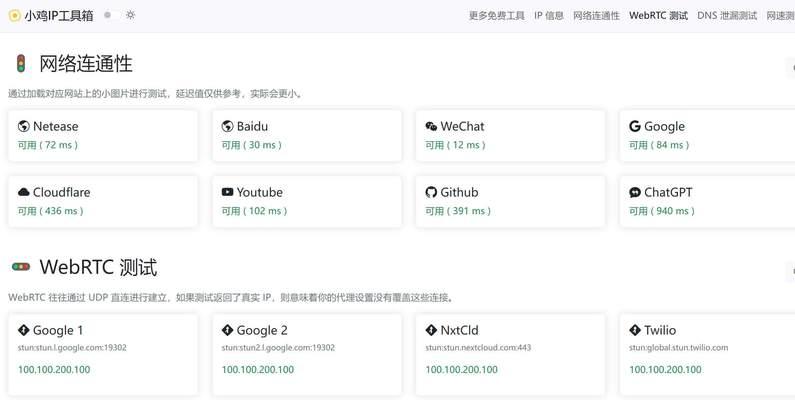The image size is (795, 400).
Task: Click the ChatGPT card title
Action: [x=668, y=192]
